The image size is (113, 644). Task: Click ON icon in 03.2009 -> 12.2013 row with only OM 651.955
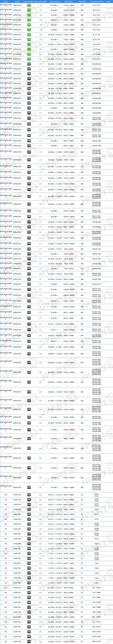tap(29, 249)
